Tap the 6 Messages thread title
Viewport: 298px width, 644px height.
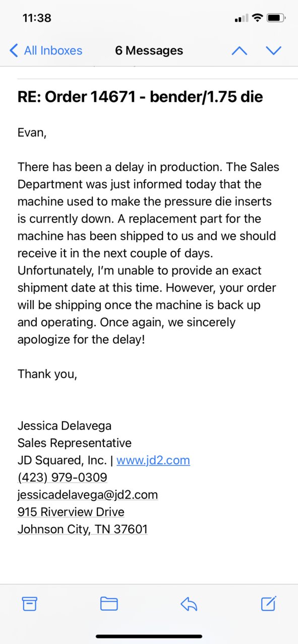(149, 50)
